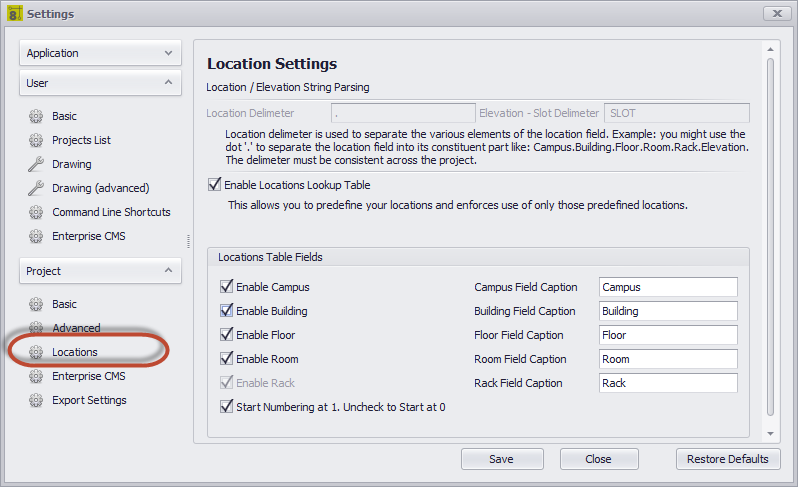Screen dimensions: 798x487
Task: Click the gear icon beside Projects List
Action: 36,140
